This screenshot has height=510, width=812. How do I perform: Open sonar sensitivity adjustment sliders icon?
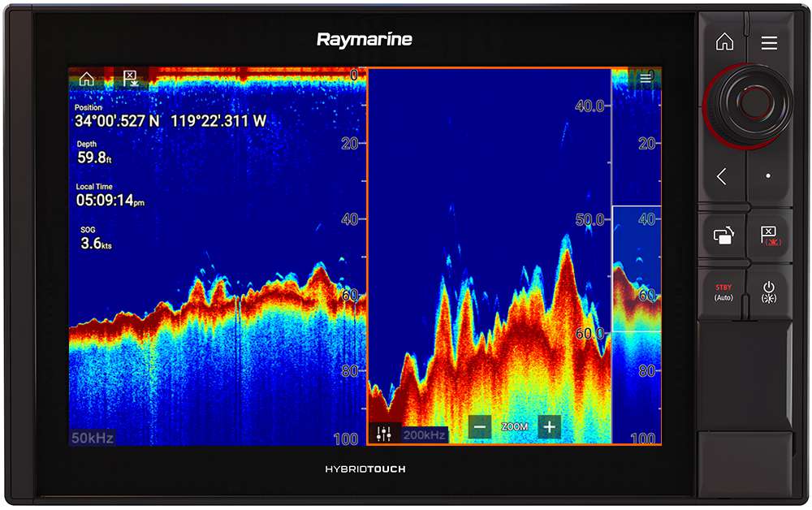tap(384, 434)
